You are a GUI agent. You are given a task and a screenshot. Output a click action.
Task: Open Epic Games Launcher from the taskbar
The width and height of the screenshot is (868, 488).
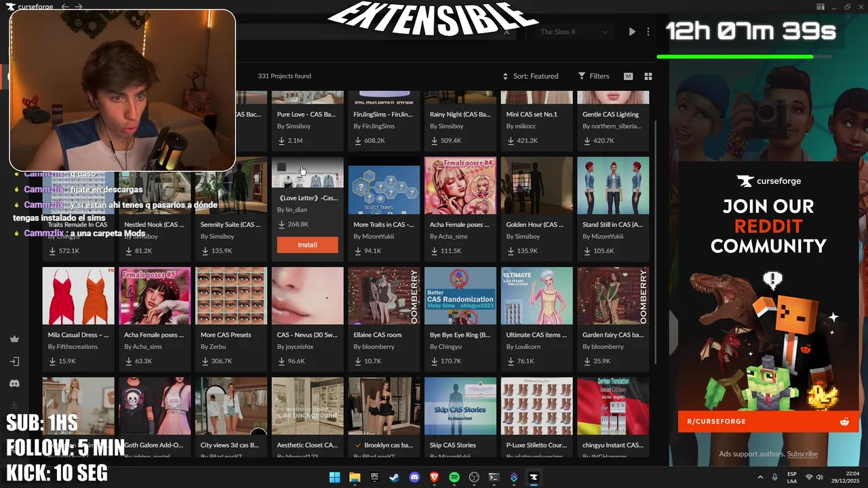tap(374, 477)
